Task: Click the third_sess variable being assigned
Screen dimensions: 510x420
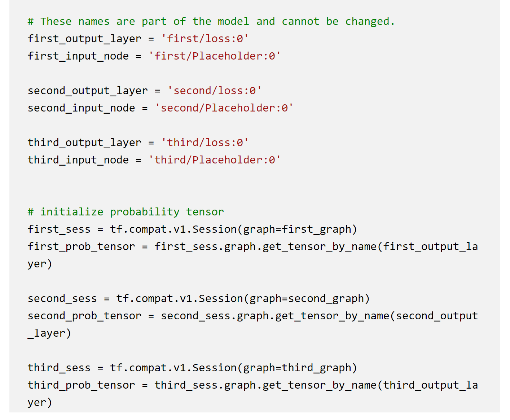Action: point(59,368)
